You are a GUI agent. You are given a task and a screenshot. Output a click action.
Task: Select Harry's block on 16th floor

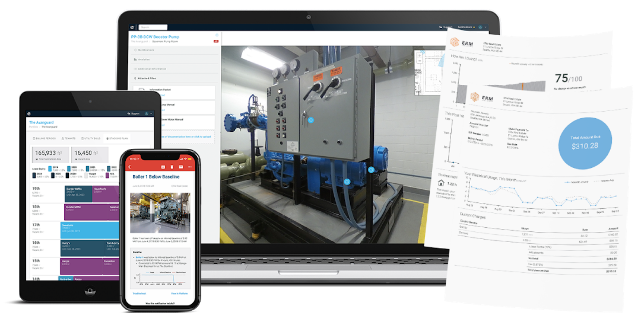pyautogui.click(x=83, y=248)
